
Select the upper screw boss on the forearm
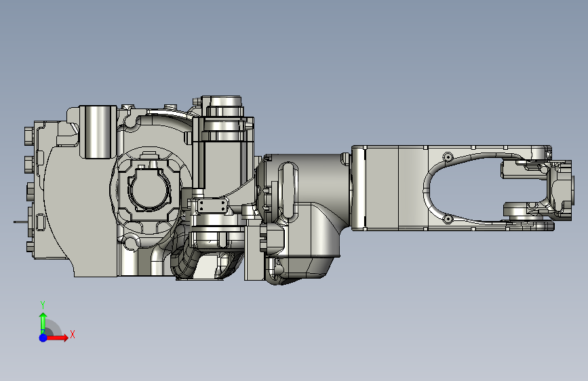point(448,157)
